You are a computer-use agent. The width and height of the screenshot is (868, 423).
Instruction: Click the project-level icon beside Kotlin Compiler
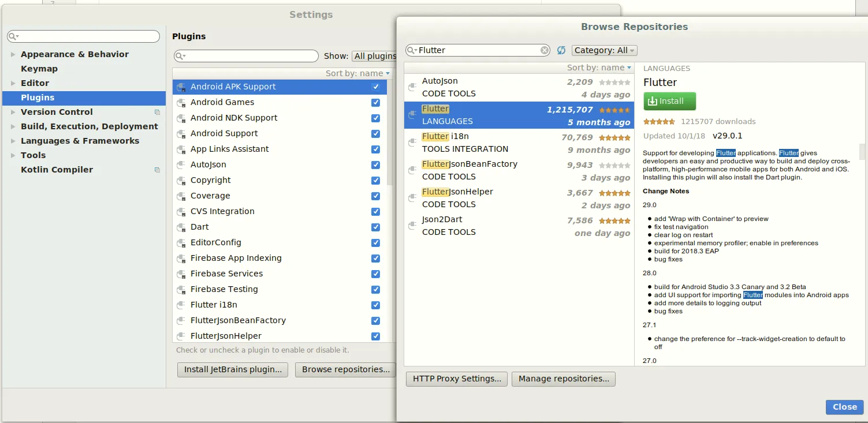(x=157, y=170)
